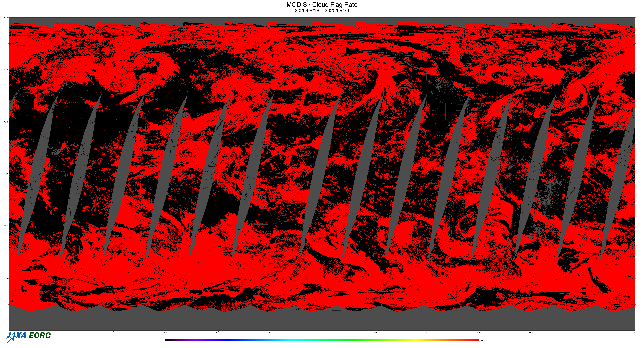Click the 150°E longitude label
Image resolution: width=644 pixels, height=348 pixels.
270,332
